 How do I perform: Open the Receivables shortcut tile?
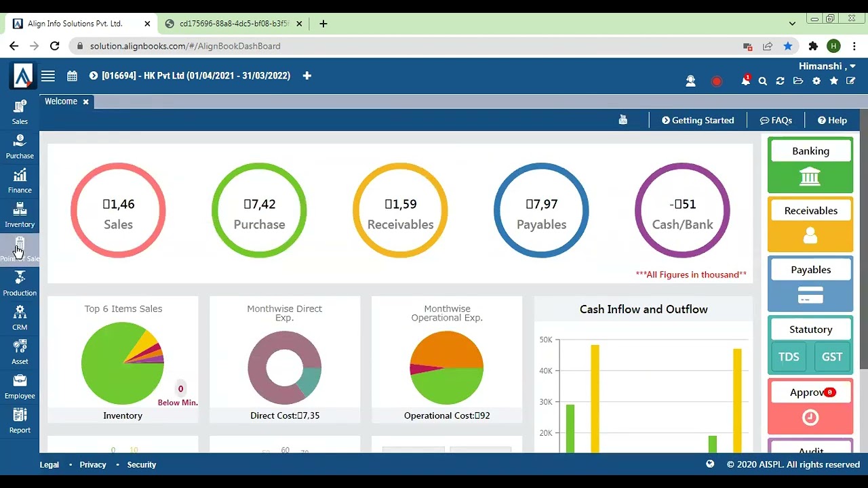[x=810, y=224]
